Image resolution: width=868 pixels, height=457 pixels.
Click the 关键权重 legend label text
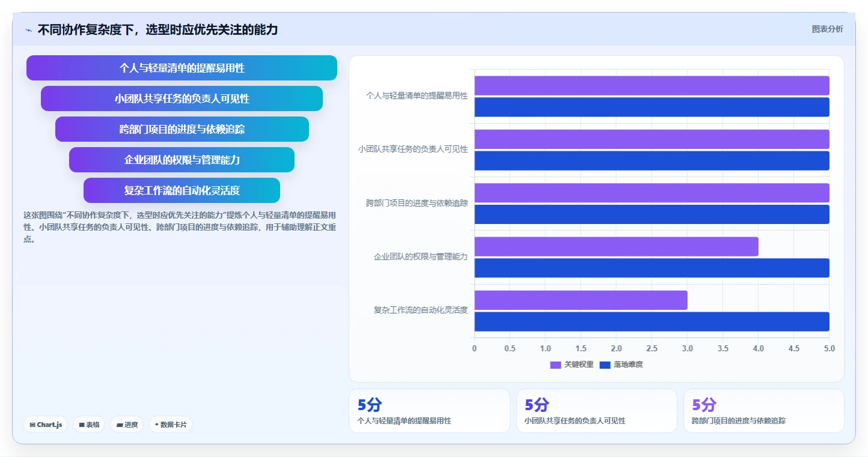[x=579, y=365]
